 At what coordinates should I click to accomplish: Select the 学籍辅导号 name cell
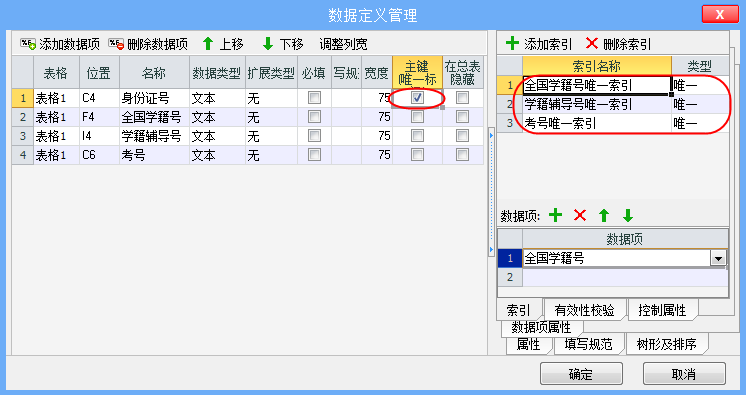(154, 136)
